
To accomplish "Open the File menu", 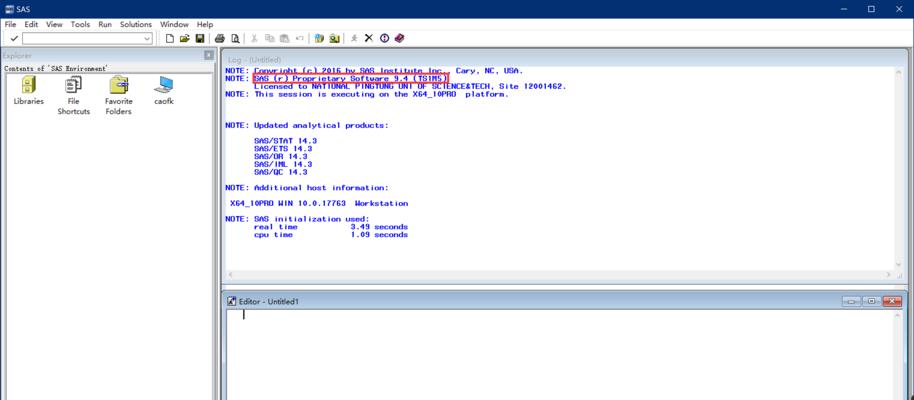I will tap(10, 24).
